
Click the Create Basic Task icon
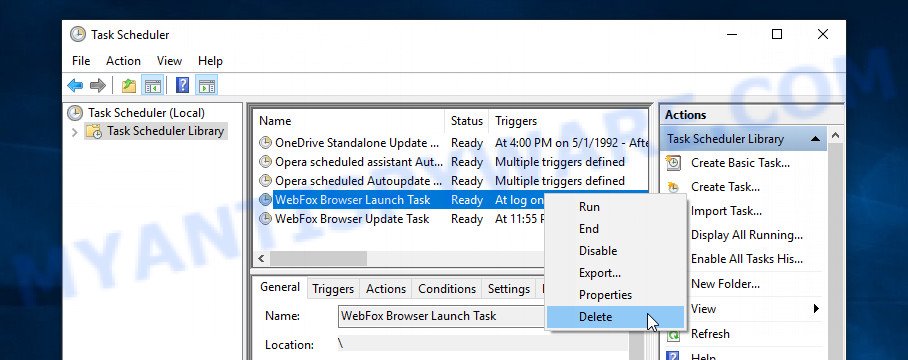[x=673, y=163]
